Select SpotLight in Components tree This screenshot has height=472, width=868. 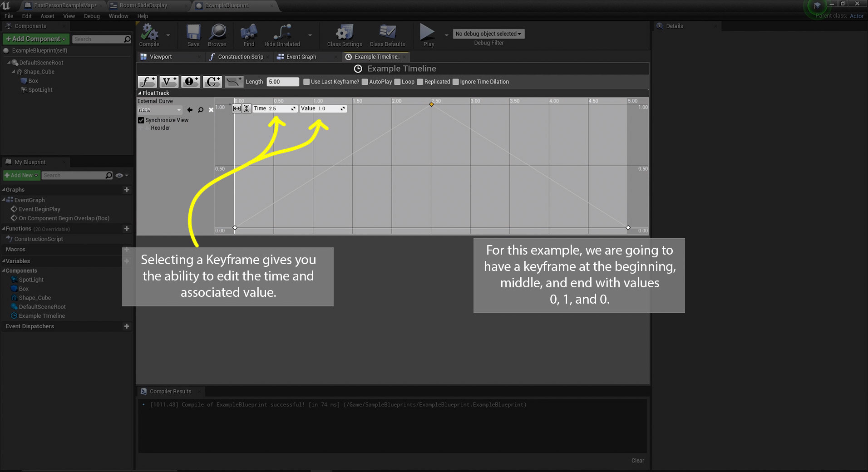pyautogui.click(x=40, y=90)
